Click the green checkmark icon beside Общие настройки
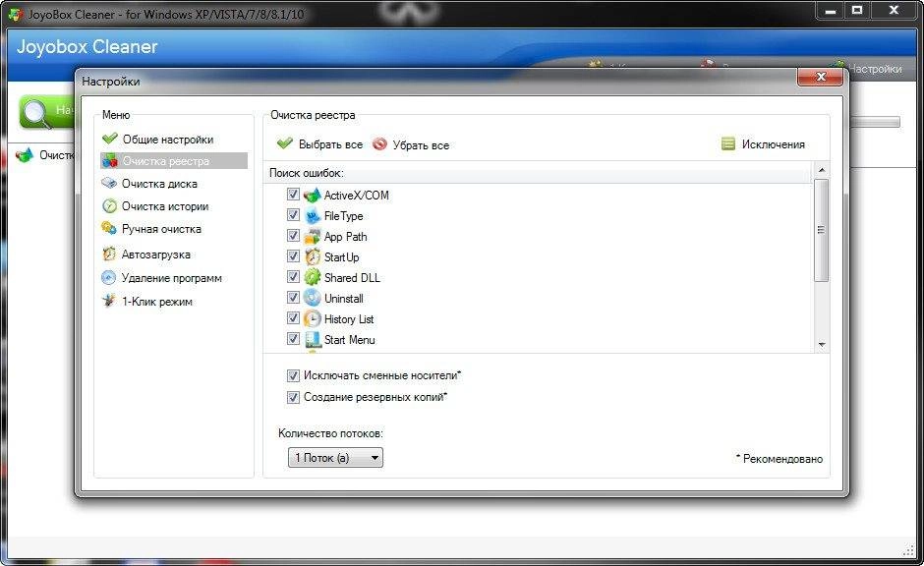Viewport: 924px width, 566px height. pyautogui.click(x=110, y=139)
